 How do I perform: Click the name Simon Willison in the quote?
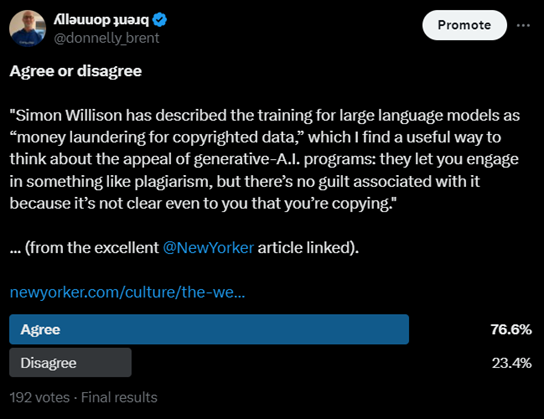coord(69,116)
